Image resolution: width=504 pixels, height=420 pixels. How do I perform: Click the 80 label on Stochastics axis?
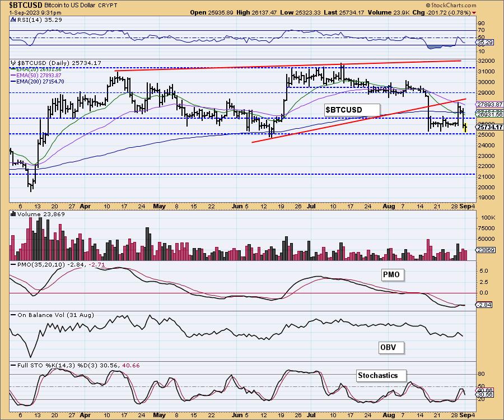point(482,374)
